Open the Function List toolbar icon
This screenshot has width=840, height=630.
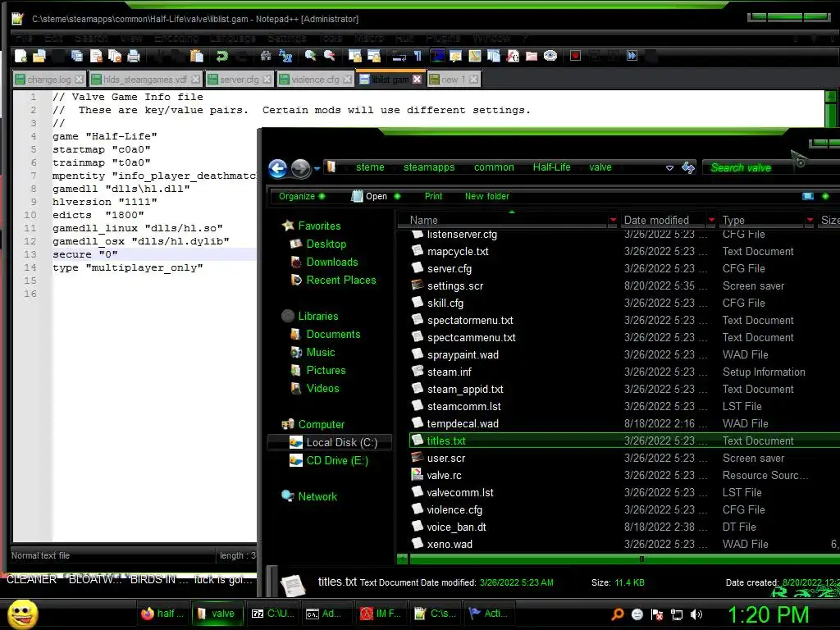pyautogui.click(x=513, y=56)
